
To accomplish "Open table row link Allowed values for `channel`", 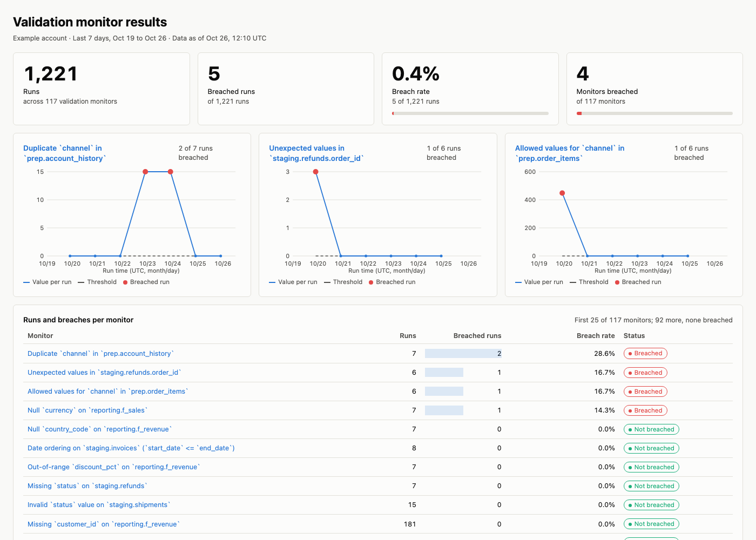I will (x=108, y=391).
